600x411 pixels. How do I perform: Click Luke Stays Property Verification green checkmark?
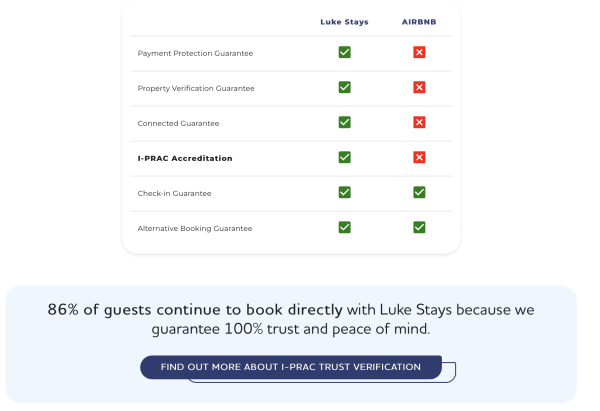pos(344,87)
